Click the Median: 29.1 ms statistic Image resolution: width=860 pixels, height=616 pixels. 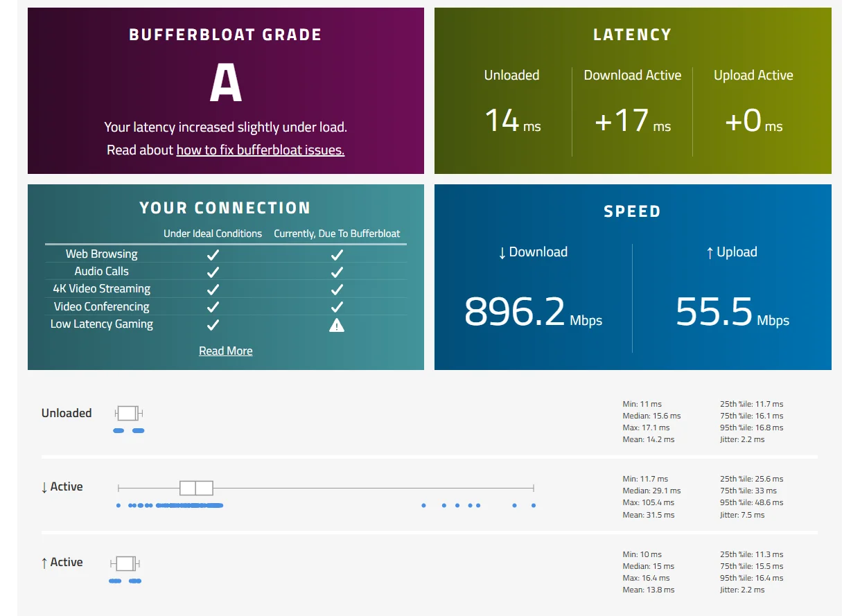(x=651, y=491)
